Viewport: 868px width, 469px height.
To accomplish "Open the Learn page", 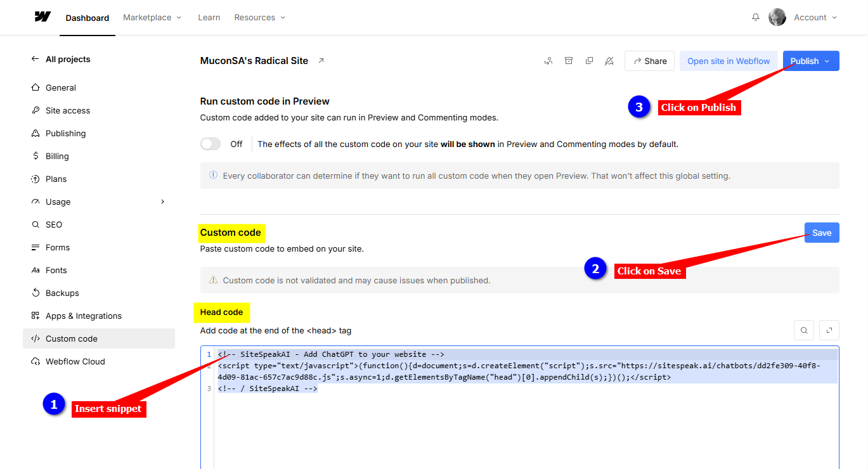I will [209, 17].
